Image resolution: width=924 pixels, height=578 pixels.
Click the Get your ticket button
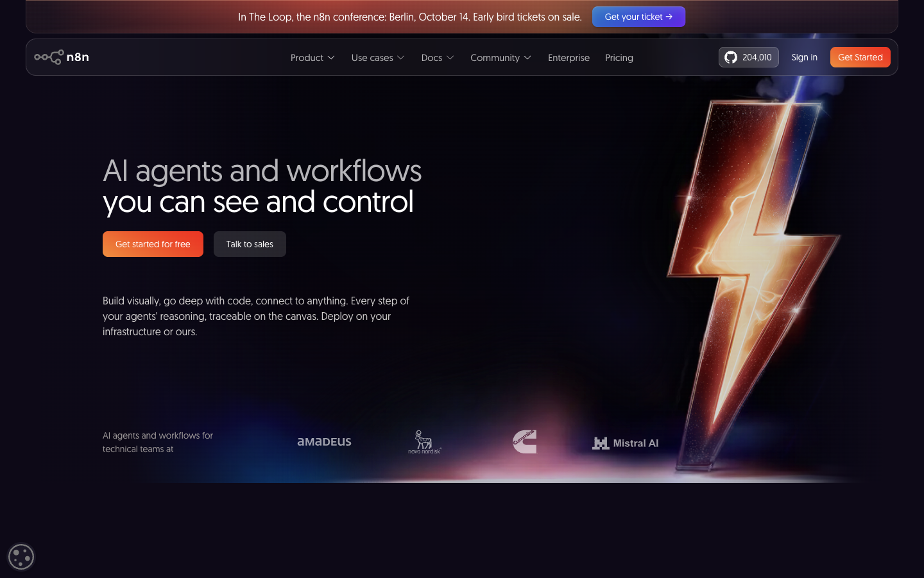point(638,17)
